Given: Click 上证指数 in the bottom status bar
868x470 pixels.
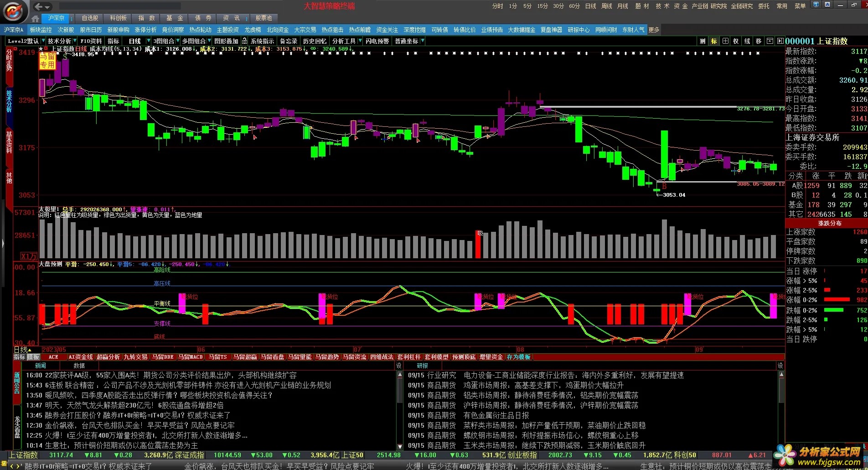Looking at the screenshot, I should pos(24,455).
